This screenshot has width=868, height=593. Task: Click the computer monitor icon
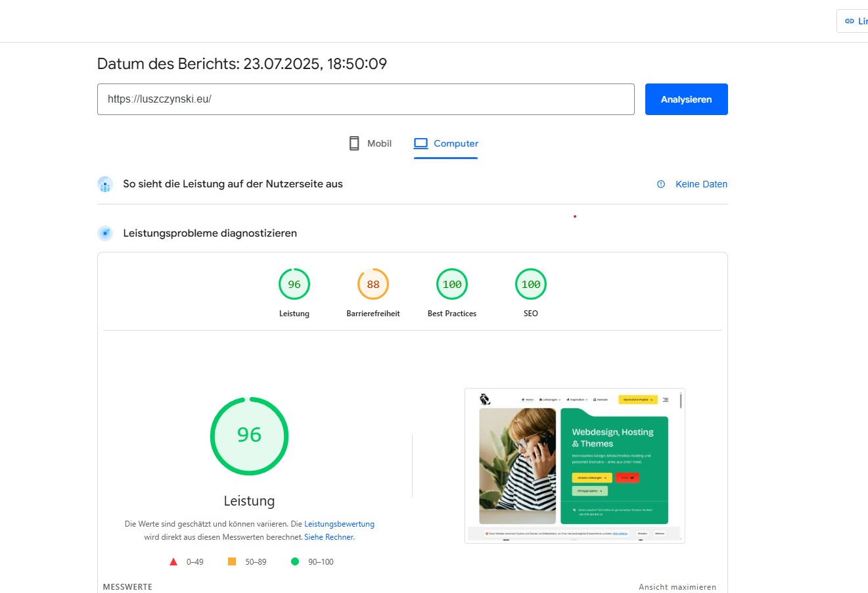pos(421,143)
